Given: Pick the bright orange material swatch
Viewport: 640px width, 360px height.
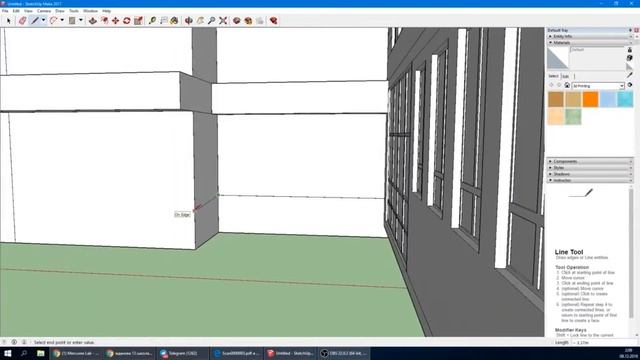Looking at the screenshot, I should pyautogui.click(x=590, y=99).
